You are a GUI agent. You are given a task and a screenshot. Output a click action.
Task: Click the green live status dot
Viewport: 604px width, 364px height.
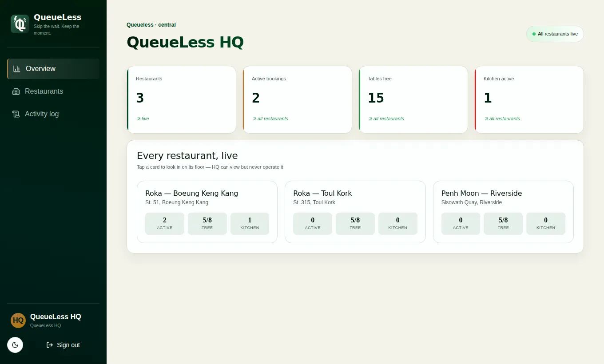tap(534, 34)
